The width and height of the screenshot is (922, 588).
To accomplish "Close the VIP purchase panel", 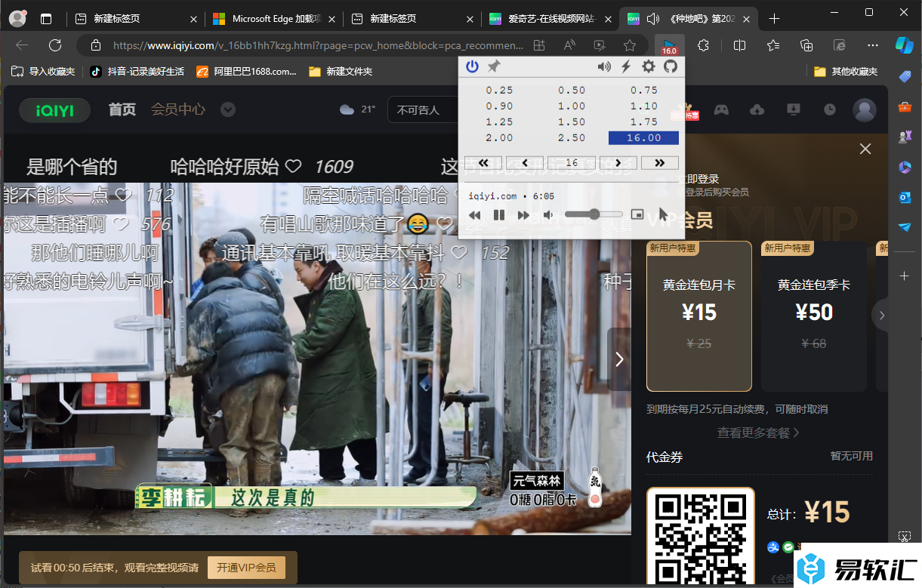I will point(865,149).
